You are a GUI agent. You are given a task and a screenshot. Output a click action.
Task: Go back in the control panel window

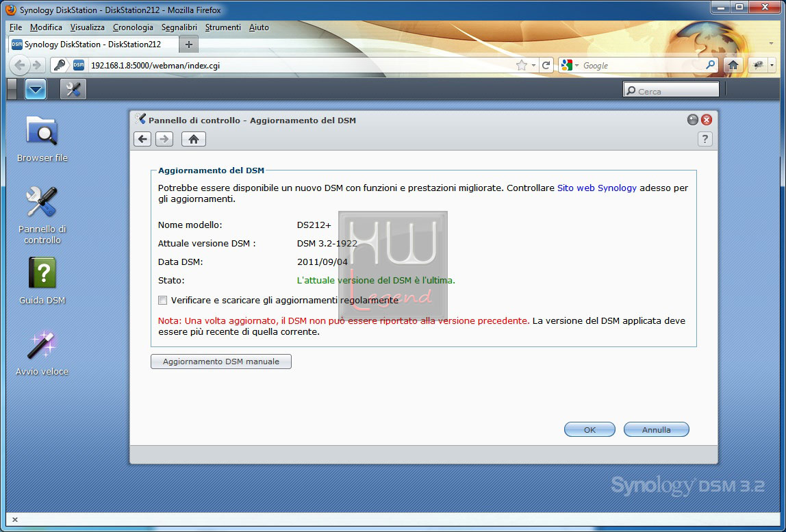143,139
